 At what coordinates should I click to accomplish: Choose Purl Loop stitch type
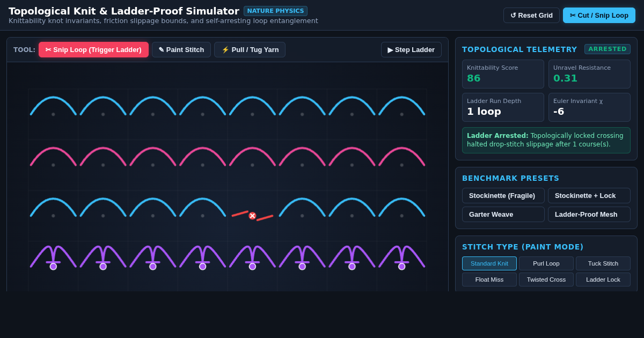click(x=546, y=263)
